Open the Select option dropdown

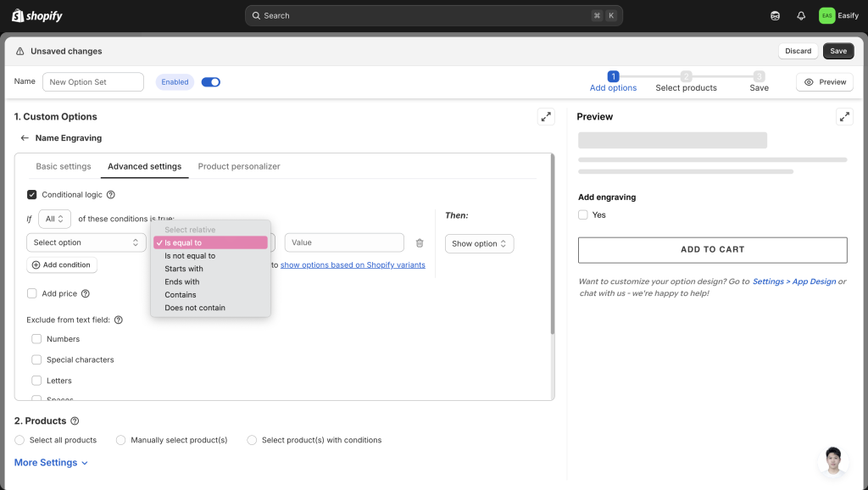[x=86, y=243]
